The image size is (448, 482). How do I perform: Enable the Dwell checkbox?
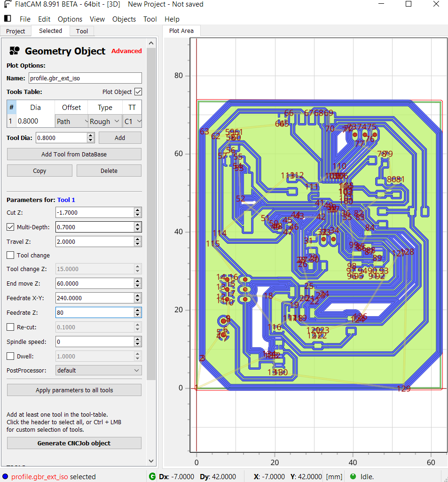(x=10, y=356)
